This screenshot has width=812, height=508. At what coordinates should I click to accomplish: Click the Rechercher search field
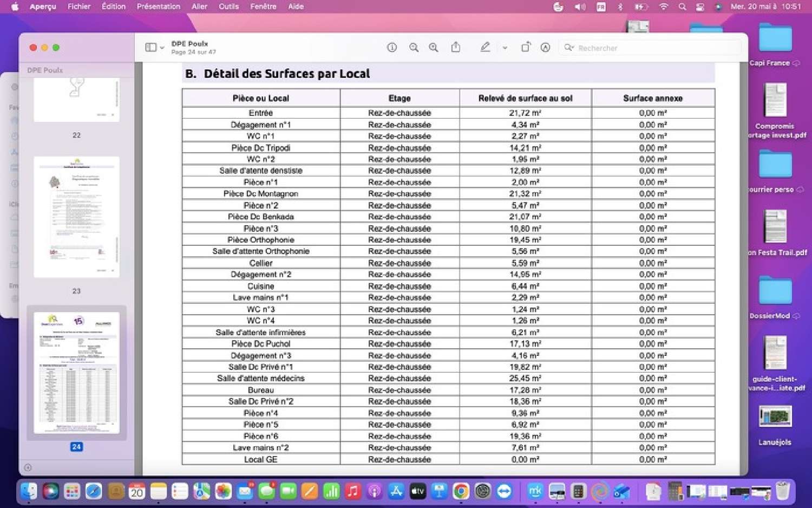point(650,48)
